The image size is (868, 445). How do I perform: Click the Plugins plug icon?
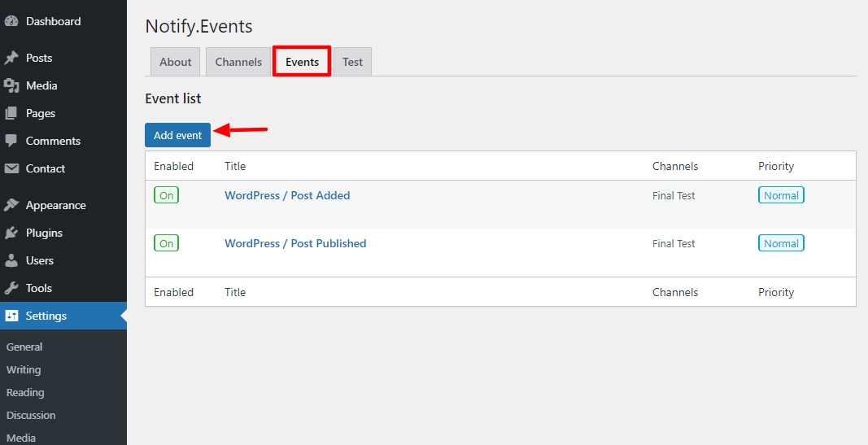pos(11,233)
